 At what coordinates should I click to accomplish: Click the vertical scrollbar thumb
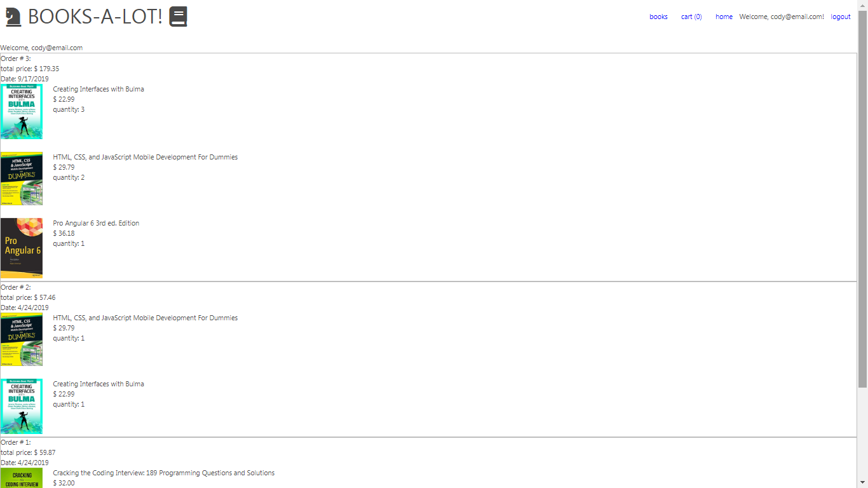click(x=862, y=197)
